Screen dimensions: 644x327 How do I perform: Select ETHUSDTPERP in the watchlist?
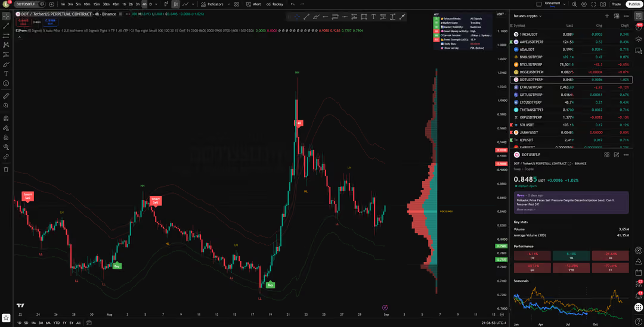click(x=571, y=88)
